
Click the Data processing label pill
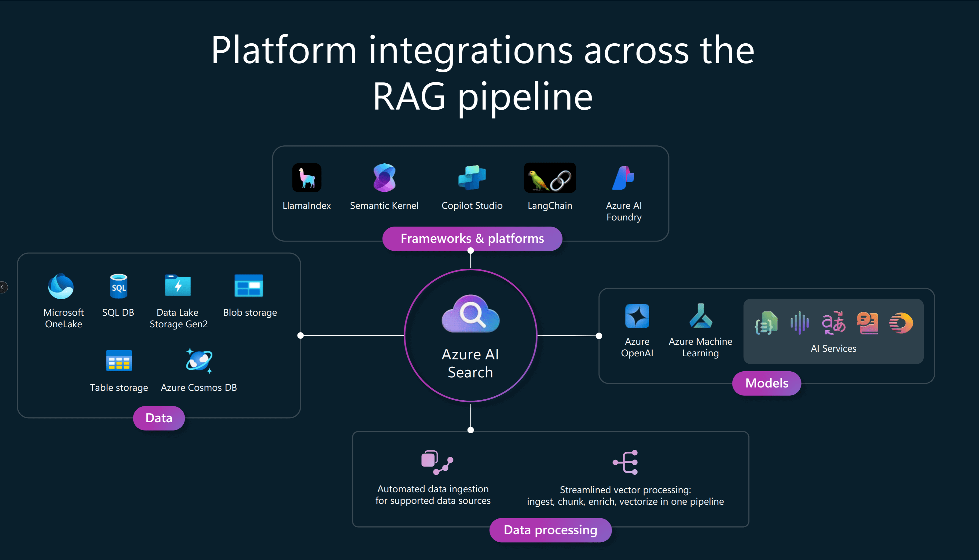coord(550,530)
